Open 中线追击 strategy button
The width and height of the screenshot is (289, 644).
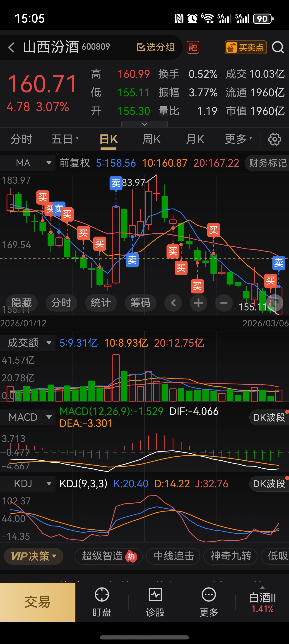pyautogui.click(x=173, y=556)
